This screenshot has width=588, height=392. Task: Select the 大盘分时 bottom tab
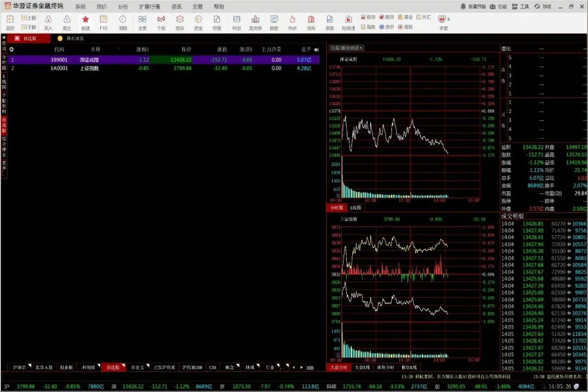click(x=339, y=367)
